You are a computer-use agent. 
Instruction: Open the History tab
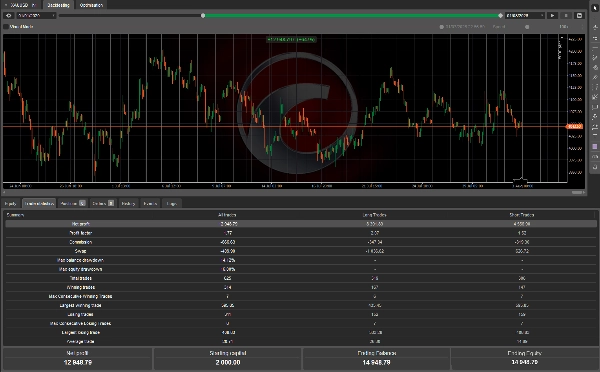point(128,204)
